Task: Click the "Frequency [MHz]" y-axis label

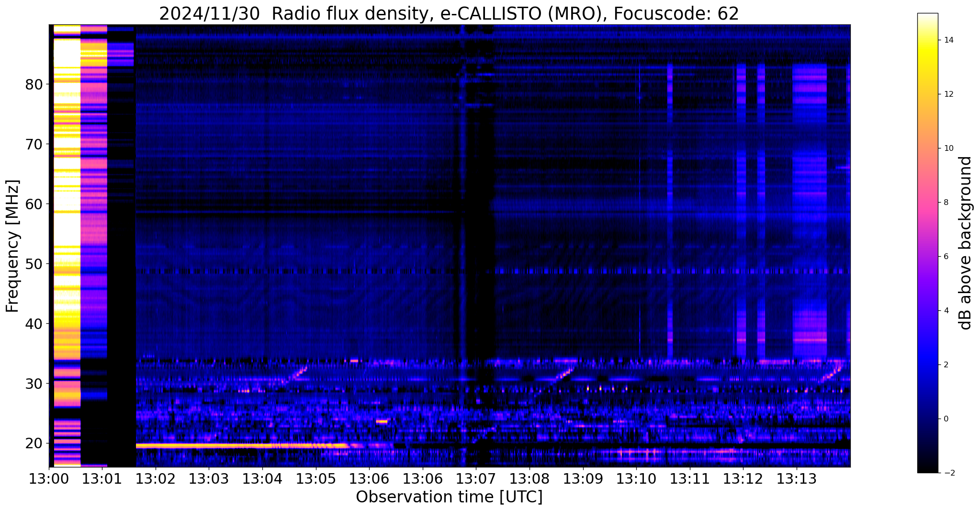Action: (x=12, y=246)
